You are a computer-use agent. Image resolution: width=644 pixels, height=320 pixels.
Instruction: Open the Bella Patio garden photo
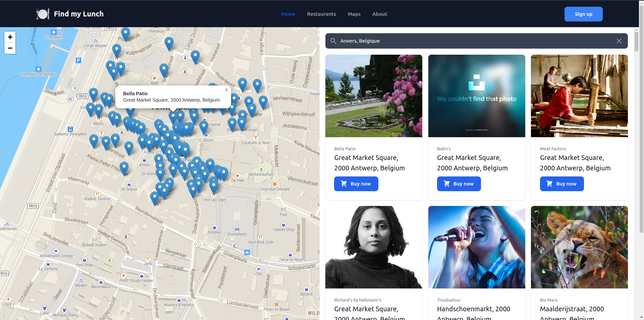coord(374,96)
